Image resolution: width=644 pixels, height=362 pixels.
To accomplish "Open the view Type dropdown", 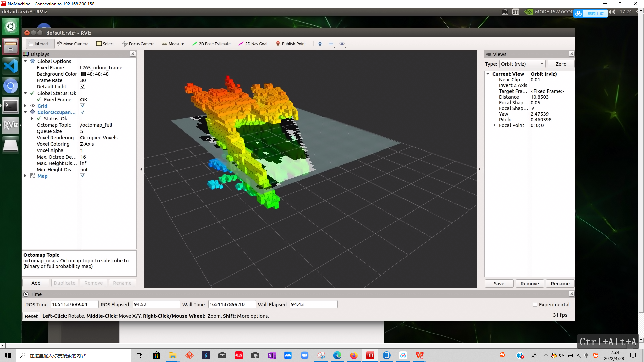I will coord(522,64).
